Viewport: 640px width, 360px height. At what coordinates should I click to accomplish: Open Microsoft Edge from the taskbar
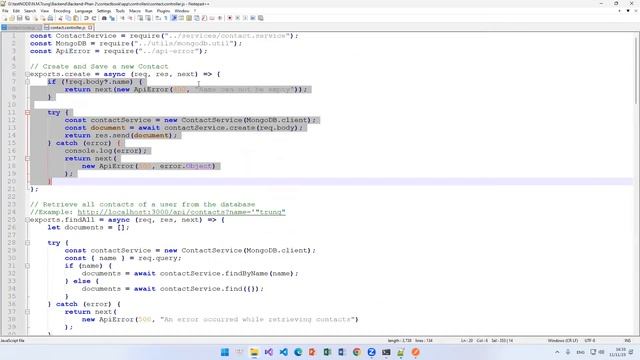pos(298,352)
